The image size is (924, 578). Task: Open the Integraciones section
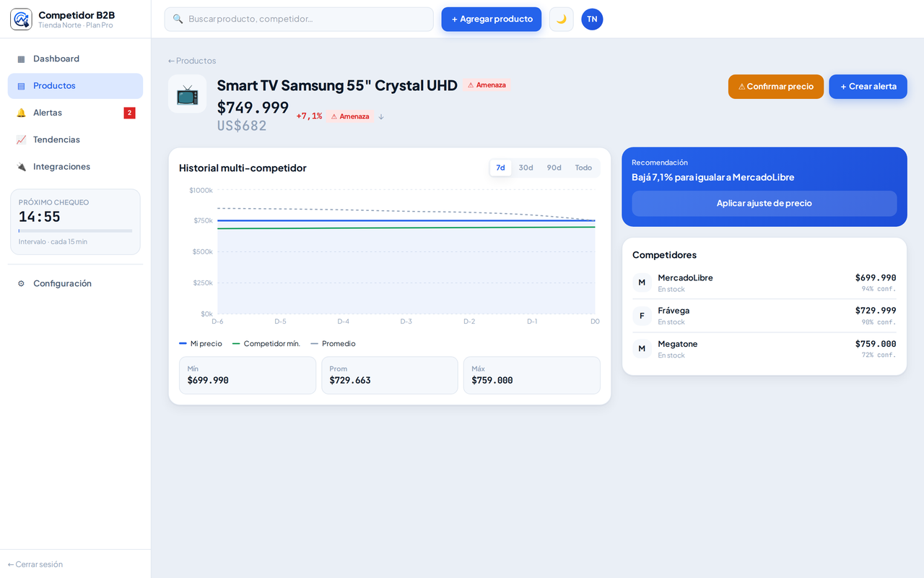click(x=75, y=167)
